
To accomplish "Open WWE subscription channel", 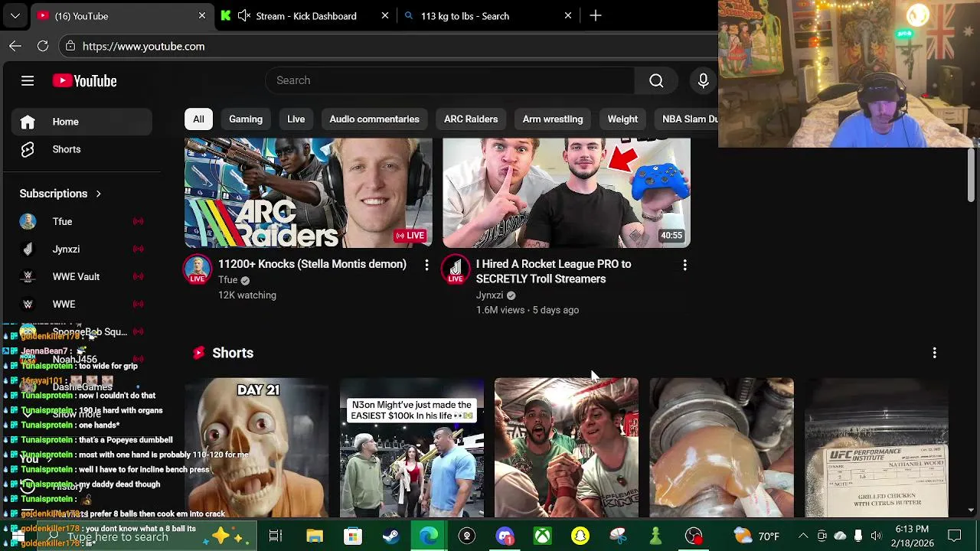I will [81, 304].
